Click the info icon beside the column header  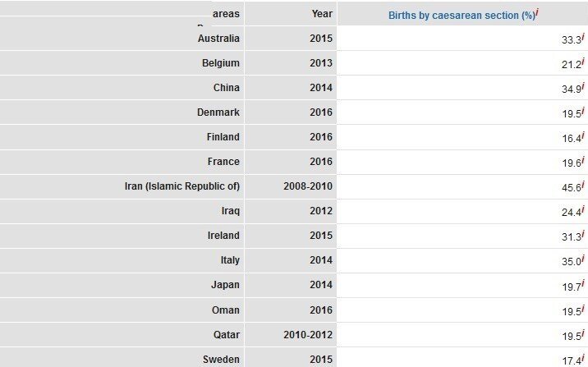pos(537,12)
